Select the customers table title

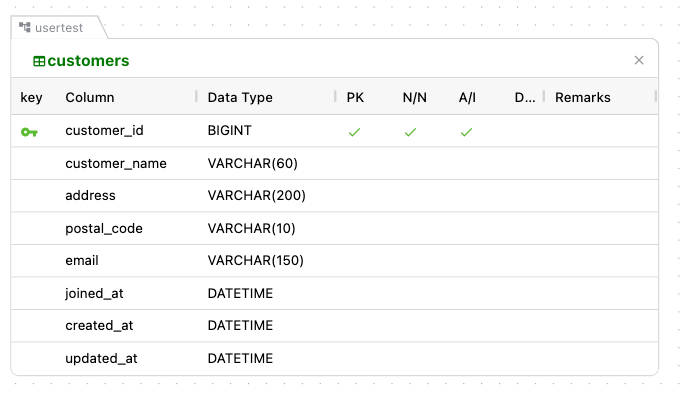[x=88, y=61]
